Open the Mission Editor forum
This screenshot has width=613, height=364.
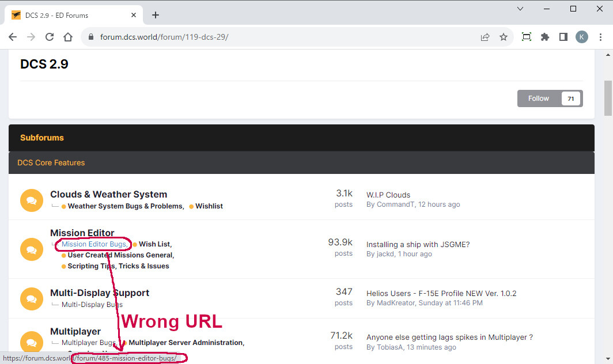[82, 233]
